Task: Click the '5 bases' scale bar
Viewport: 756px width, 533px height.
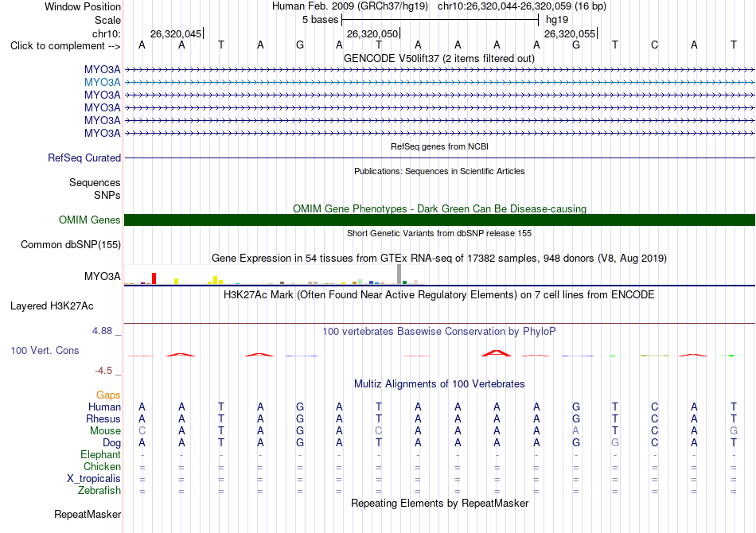Action: click(x=440, y=20)
